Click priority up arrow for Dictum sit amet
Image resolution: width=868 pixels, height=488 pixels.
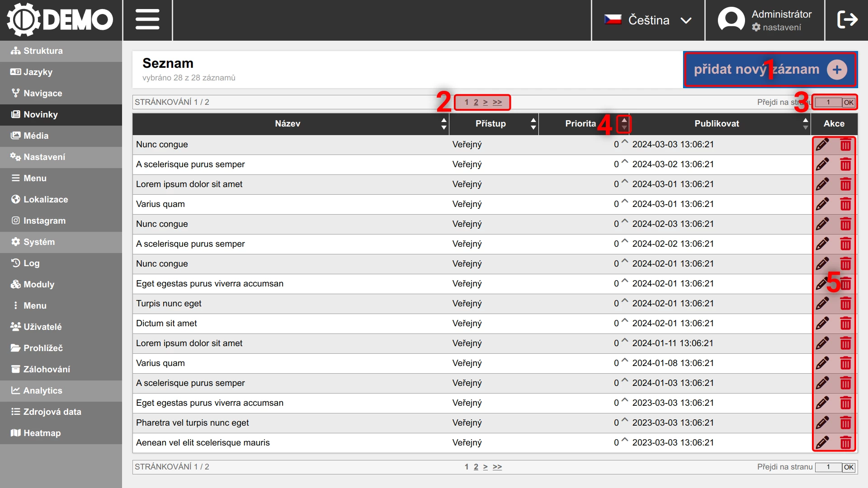pyautogui.click(x=625, y=320)
